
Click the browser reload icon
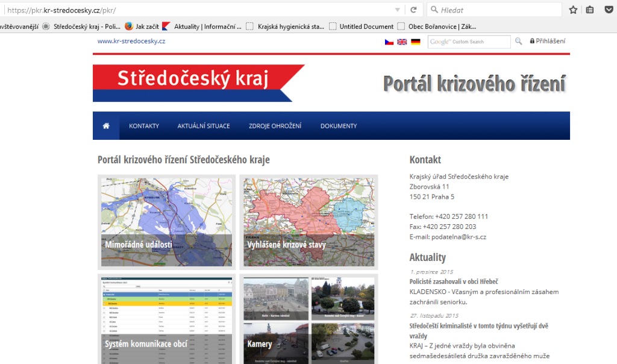[x=413, y=10]
